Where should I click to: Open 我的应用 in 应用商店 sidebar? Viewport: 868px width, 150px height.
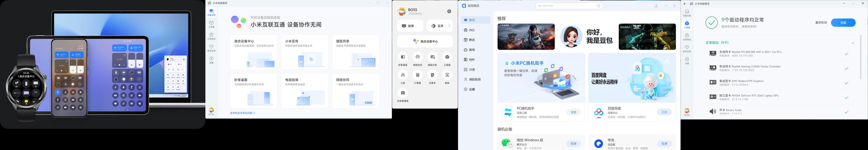click(x=475, y=79)
